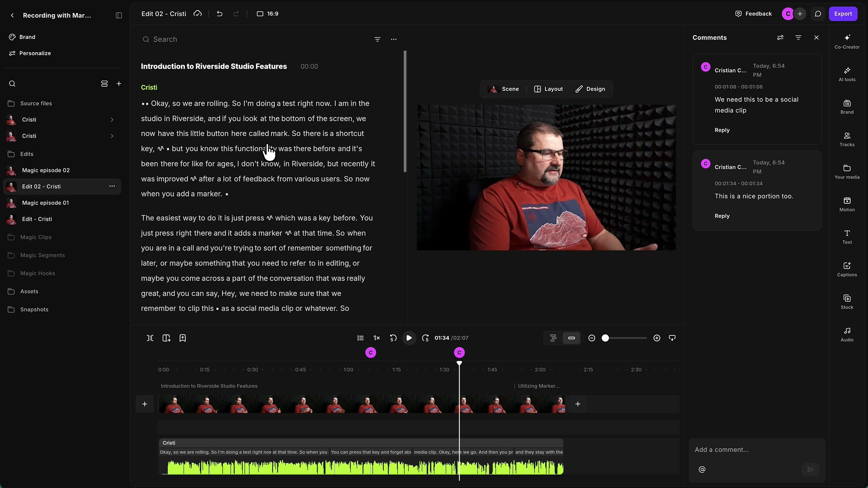Reply to the nice portion comment
The height and width of the screenshot is (488, 868).
[722, 216]
